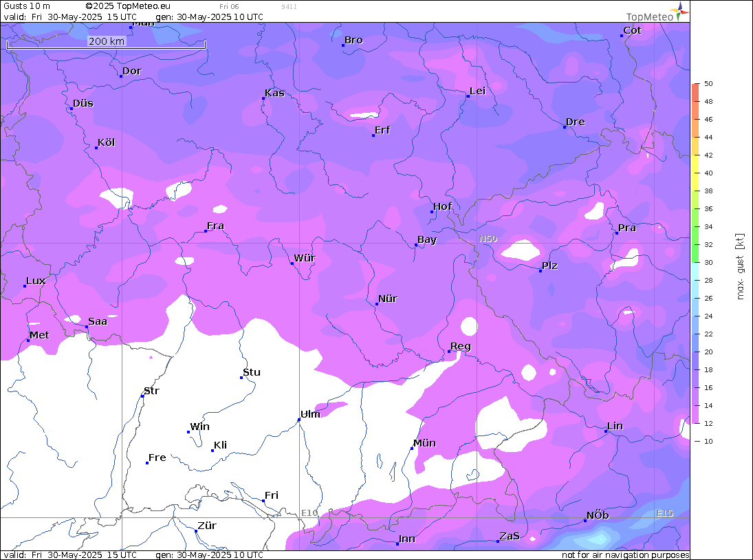
Task: Click the E10 longitude grid label
Action: click(x=309, y=513)
